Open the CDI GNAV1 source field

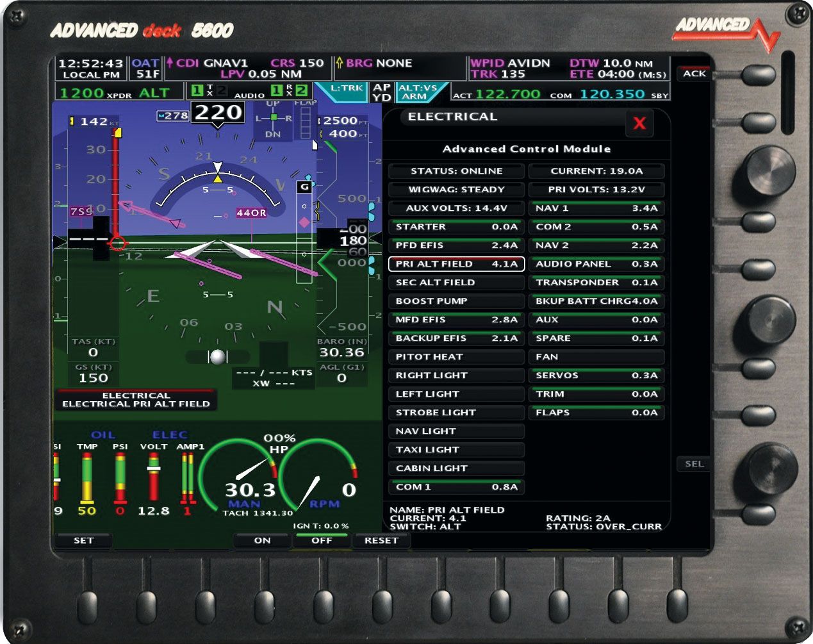[247, 68]
